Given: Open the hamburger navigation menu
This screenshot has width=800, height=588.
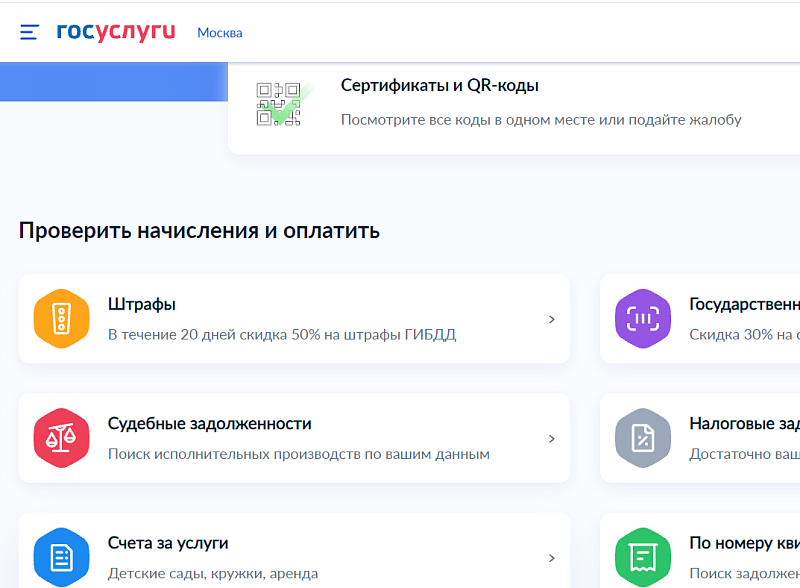Looking at the screenshot, I should click(30, 32).
